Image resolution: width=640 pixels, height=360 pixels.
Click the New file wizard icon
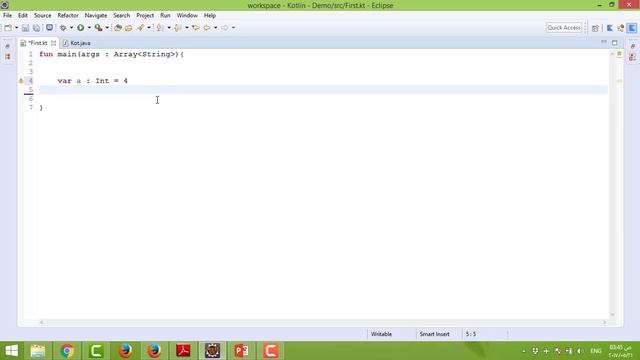coord(8,28)
